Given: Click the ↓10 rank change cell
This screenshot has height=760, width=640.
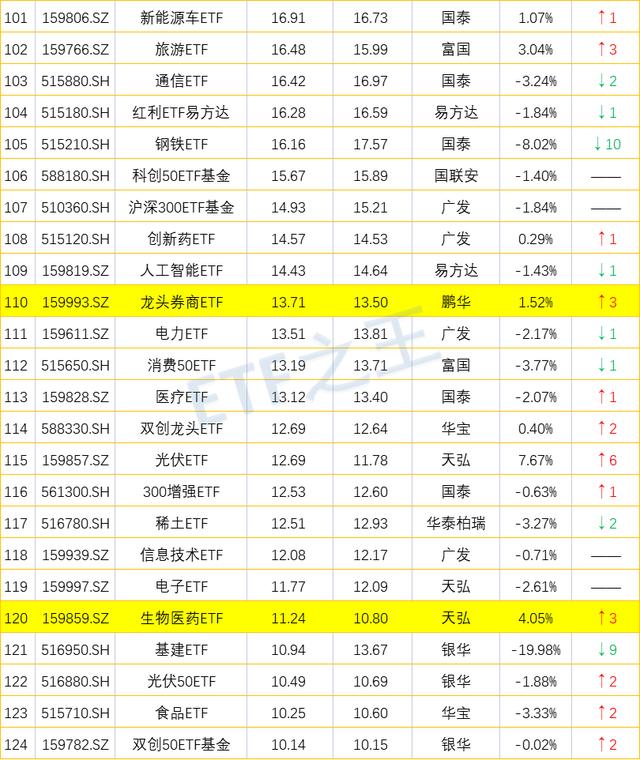Looking at the screenshot, I should click(x=607, y=144).
